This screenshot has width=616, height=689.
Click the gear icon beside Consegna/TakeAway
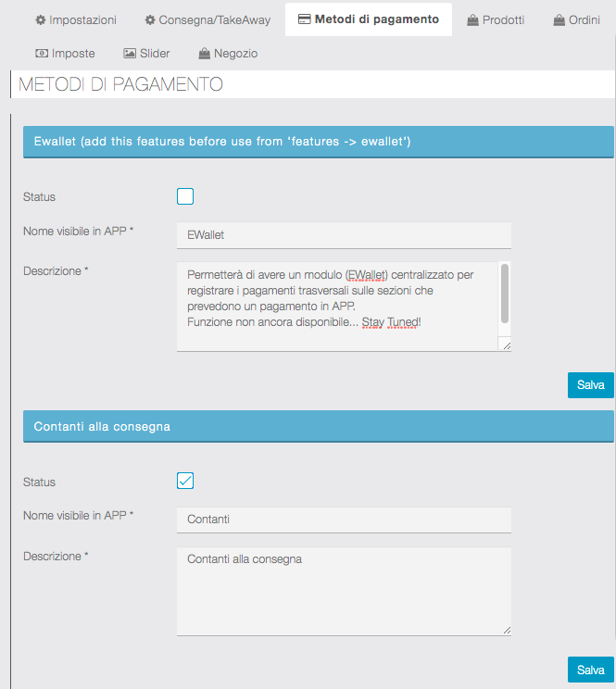point(150,19)
